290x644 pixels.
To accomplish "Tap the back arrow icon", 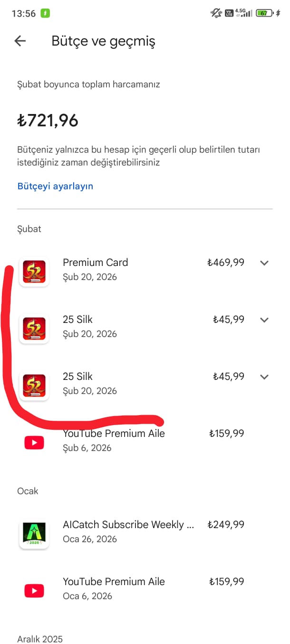I will [x=20, y=41].
